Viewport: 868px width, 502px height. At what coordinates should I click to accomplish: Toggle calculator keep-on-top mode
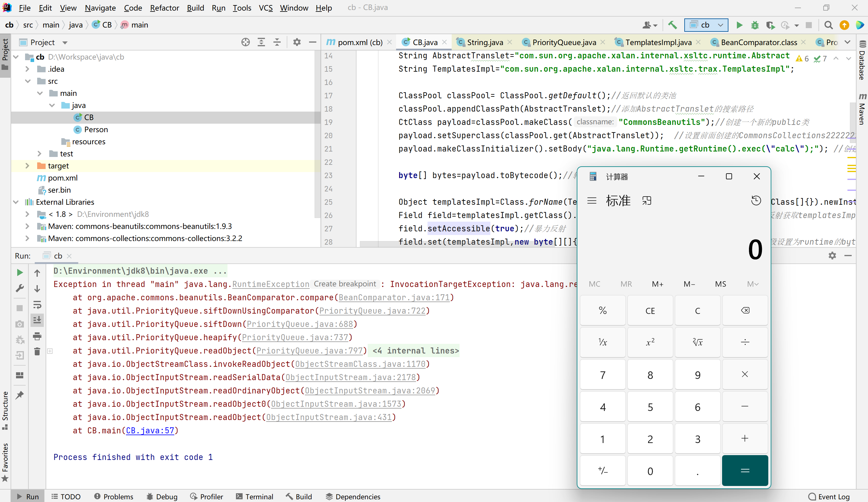[647, 200]
